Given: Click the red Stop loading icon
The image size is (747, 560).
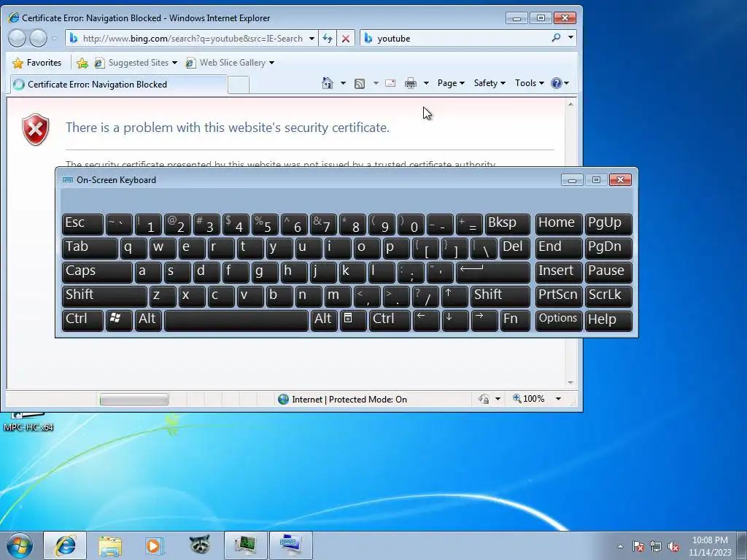Looking at the screenshot, I should 346,39.
